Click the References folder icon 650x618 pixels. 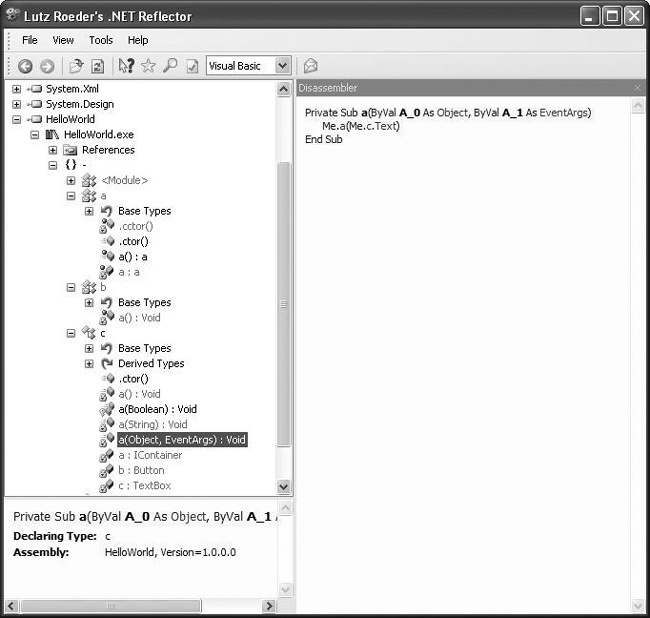tap(70, 150)
